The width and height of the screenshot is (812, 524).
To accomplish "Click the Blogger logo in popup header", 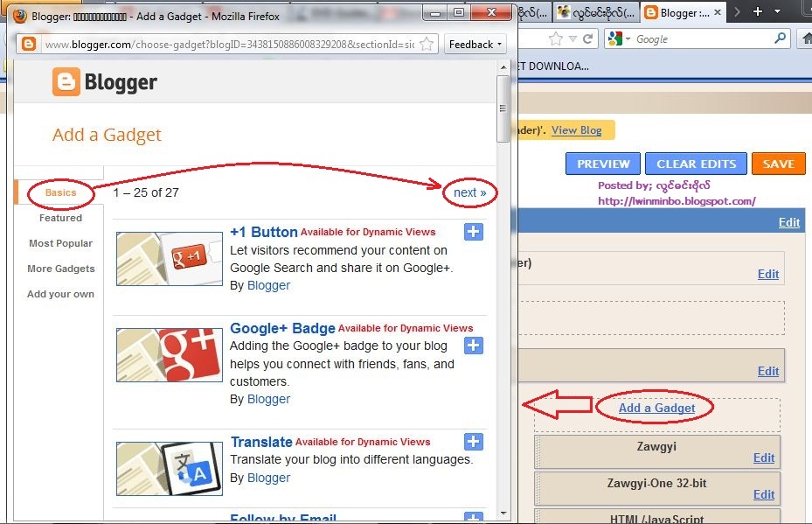I will [105, 82].
